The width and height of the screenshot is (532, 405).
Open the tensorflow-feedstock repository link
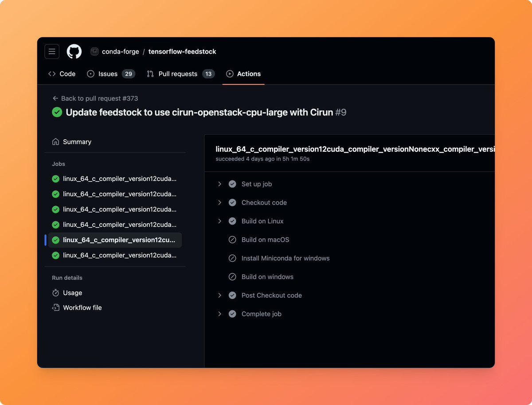click(x=182, y=51)
